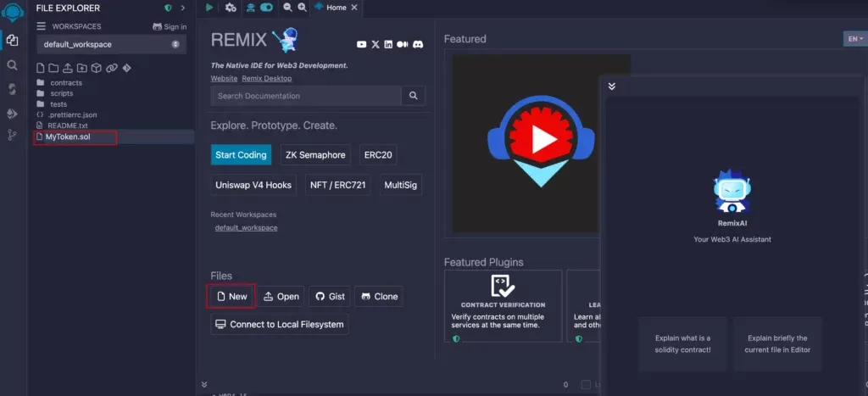Open the Medium social icon
868x396 pixels.
click(403, 44)
